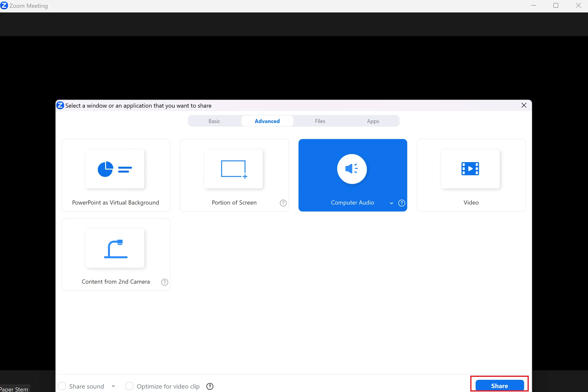Select PowerPoint as Virtual Background pie-chart icon
The width and height of the screenshot is (588, 392).
115,169
